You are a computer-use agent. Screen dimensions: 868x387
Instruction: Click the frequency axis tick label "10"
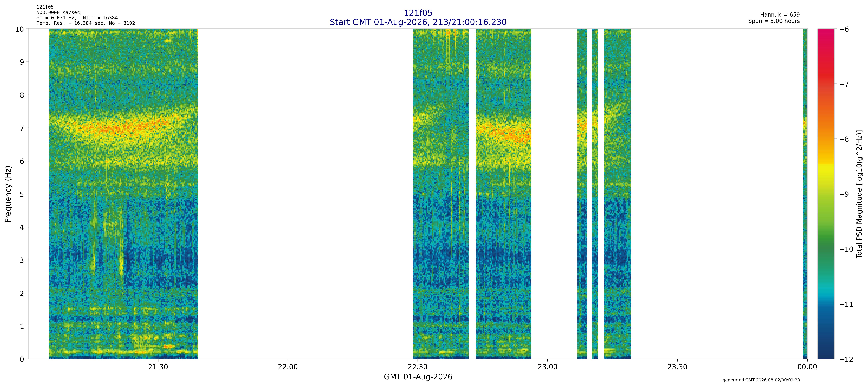pyautogui.click(x=20, y=29)
